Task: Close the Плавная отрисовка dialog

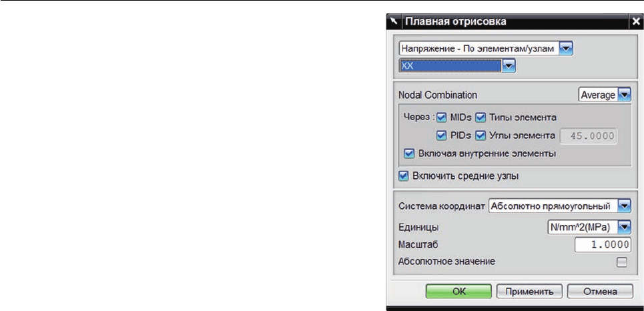Action: click(x=635, y=22)
